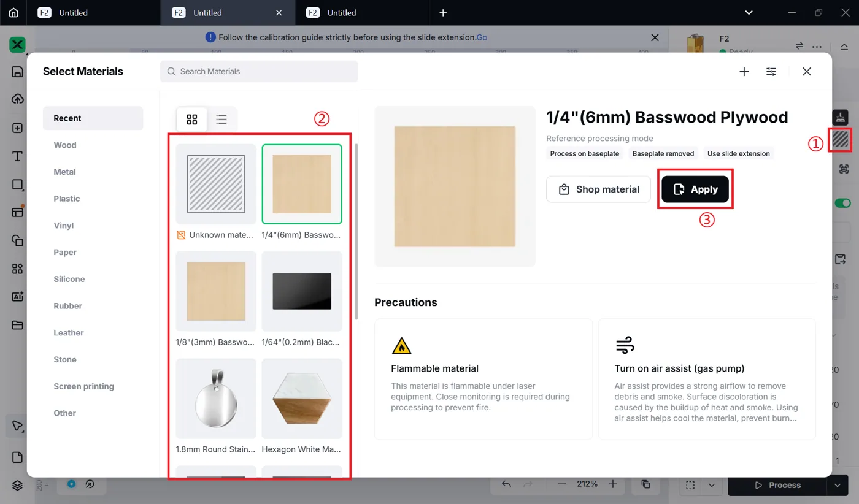This screenshot has height=504, width=859.
Task: Click the undo arrow icon
Action: pyautogui.click(x=506, y=484)
